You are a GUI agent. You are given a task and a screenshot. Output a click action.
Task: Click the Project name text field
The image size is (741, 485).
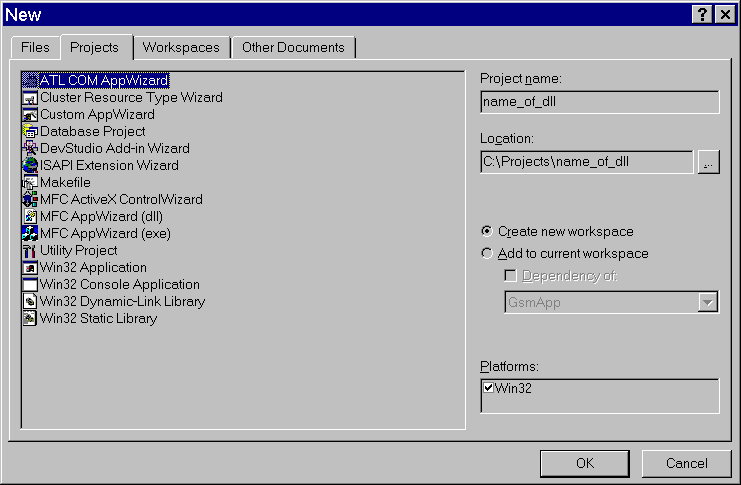(x=599, y=102)
